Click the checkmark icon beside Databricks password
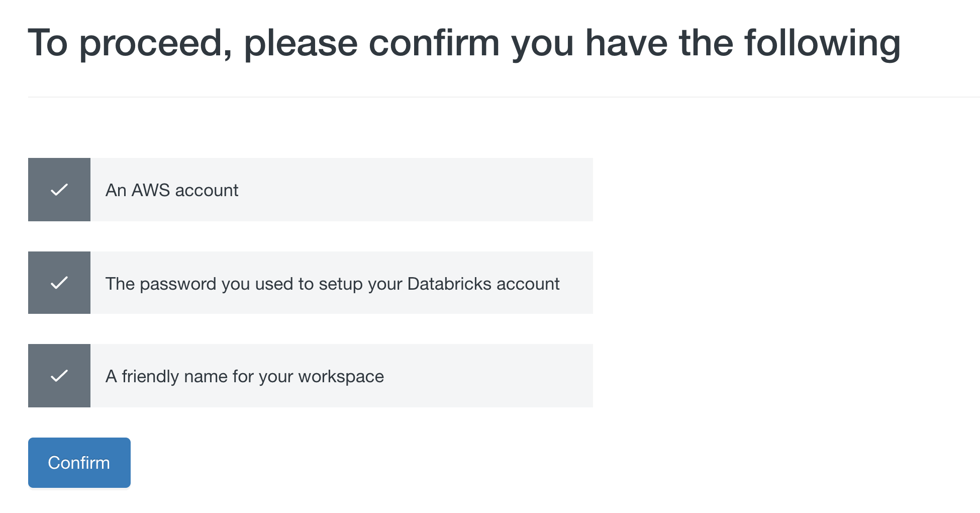The image size is (980, 513). click(59, 283)
